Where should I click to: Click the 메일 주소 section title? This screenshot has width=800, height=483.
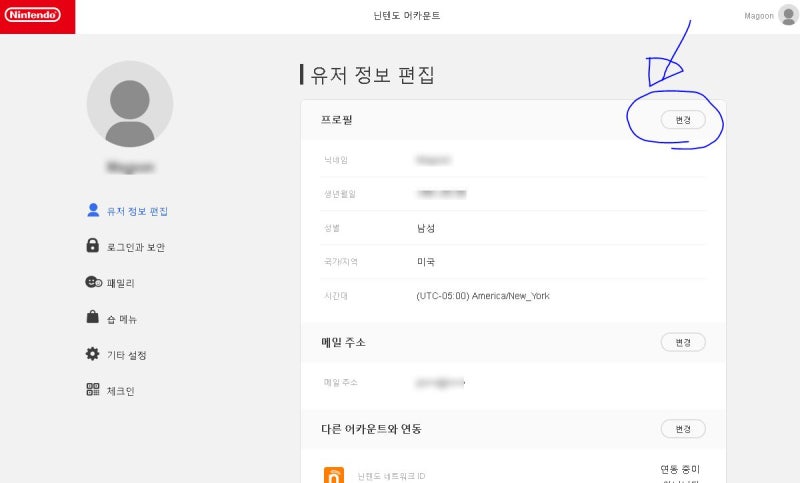pos(343,342)
